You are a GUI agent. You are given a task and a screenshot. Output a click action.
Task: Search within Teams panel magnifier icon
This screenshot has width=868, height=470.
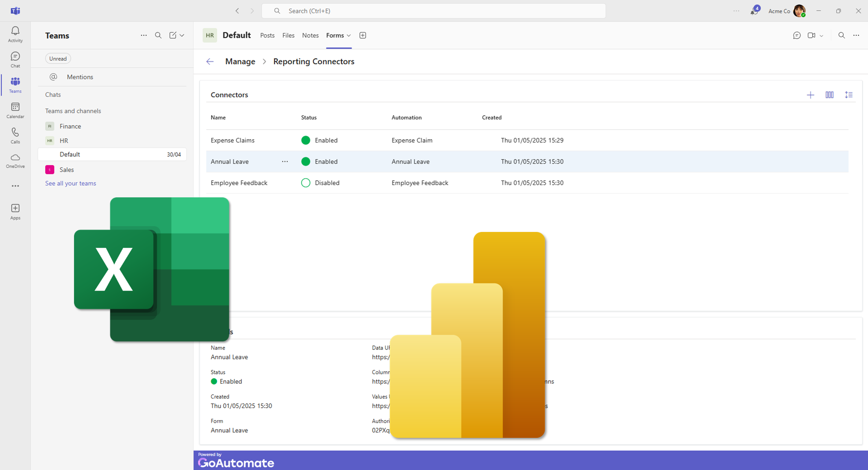158,35
